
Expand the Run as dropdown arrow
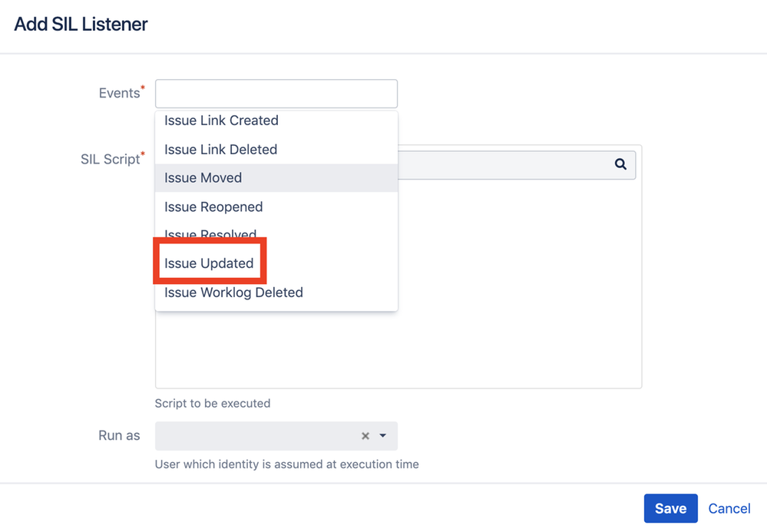pyautogui.click(x=382, y=436)
